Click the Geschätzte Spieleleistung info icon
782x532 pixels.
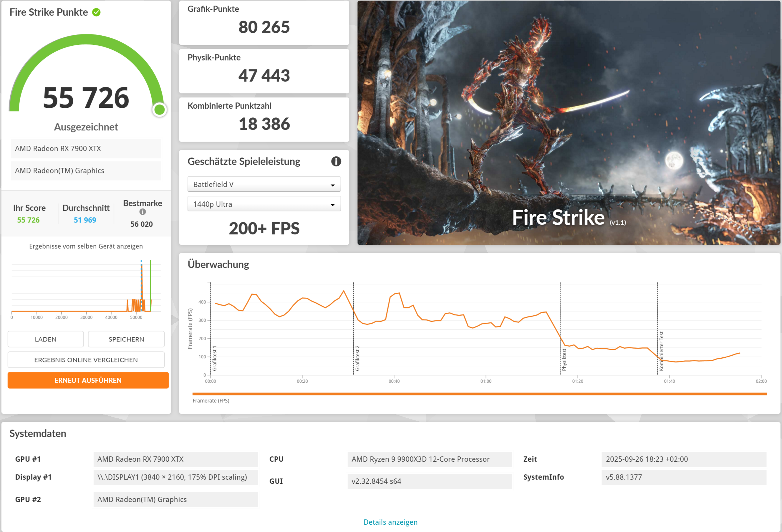click(x=336, y=162)
